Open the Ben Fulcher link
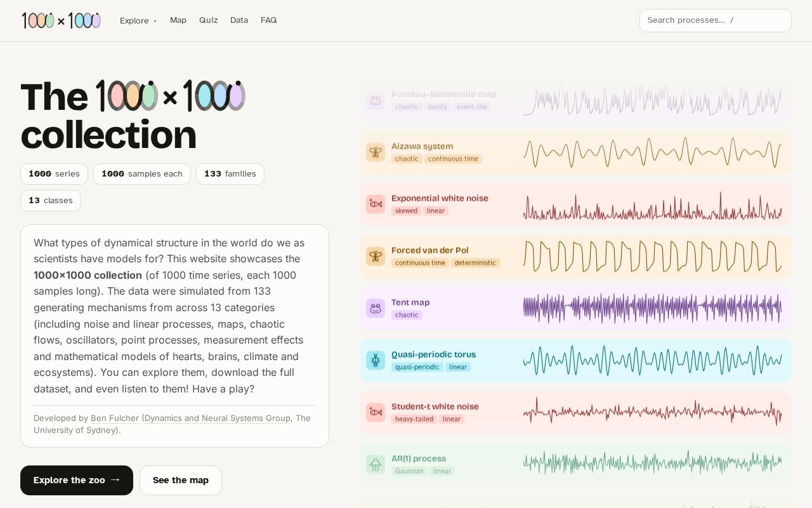Viewport: 812px width, 508px height. coord(115,418)
